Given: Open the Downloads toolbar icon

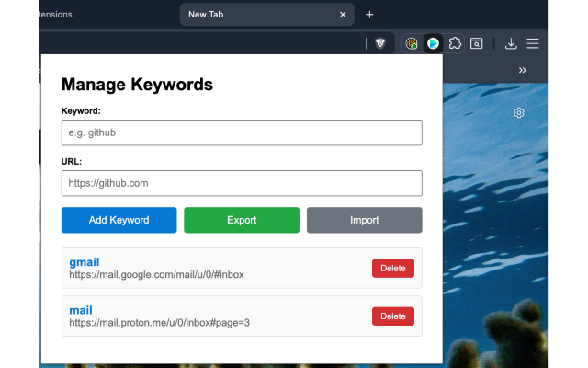Looking at the screenshot, I should (511, 43).
